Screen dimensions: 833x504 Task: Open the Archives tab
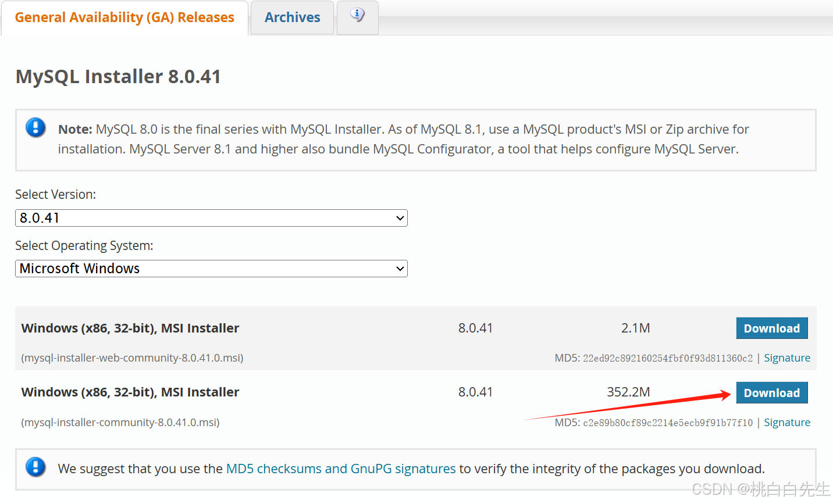pyautogui.click(x=292, y=17)
